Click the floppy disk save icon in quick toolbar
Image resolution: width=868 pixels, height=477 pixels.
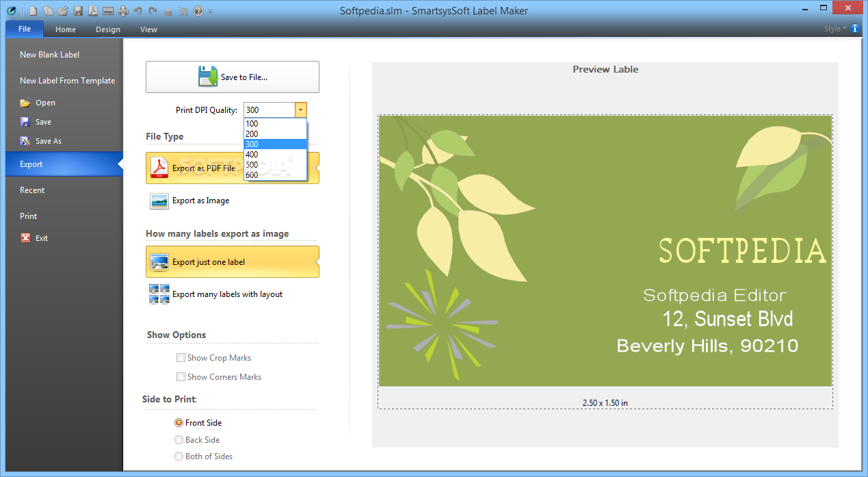coord(78,11)
